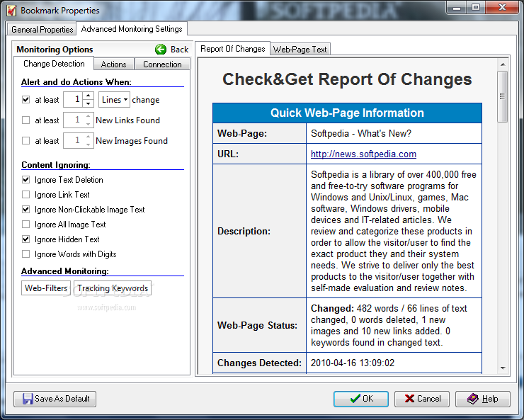Viewport: 524px width, 420px height.
Task: Open the Lines unit dropdown
Action: 114,100
